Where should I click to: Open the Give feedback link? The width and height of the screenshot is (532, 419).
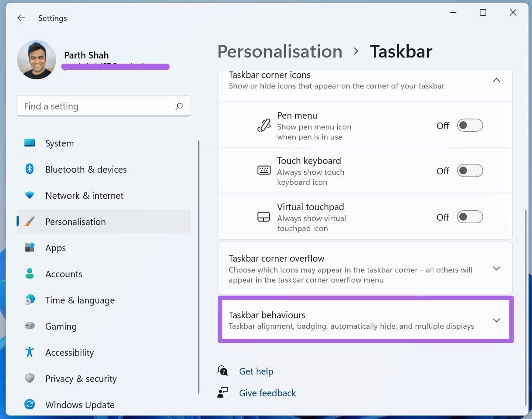[268, 393]
